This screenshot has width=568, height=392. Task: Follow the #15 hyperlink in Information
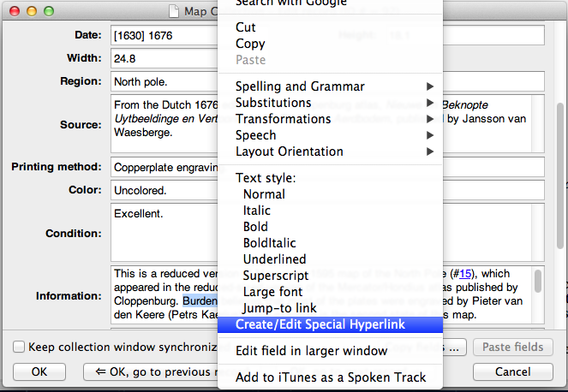(x=465, y=274)
